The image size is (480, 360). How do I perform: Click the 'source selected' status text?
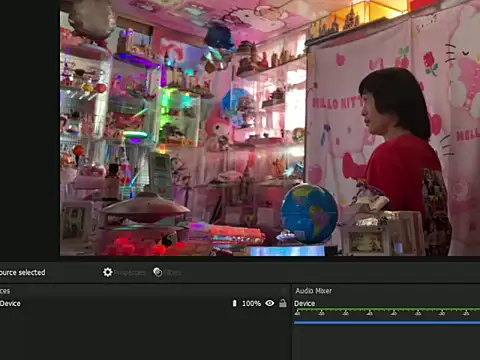(x=23, y=272)
